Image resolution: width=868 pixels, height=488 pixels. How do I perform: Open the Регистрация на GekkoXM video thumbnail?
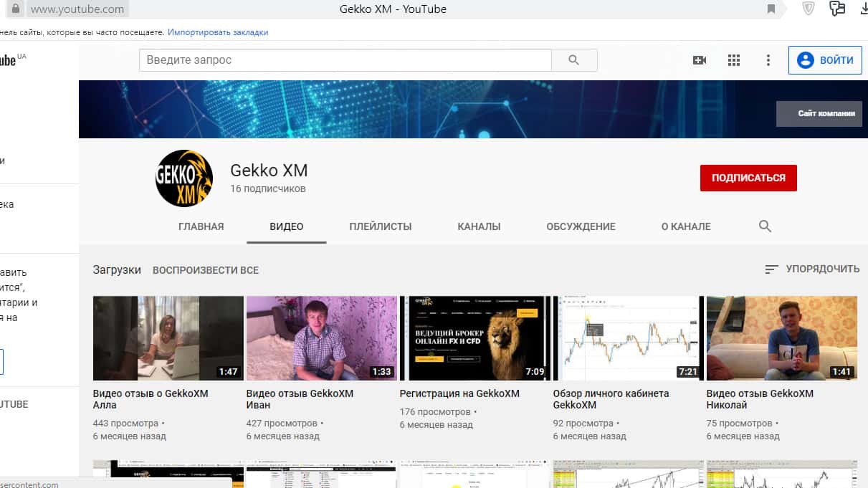coord(474,338)
